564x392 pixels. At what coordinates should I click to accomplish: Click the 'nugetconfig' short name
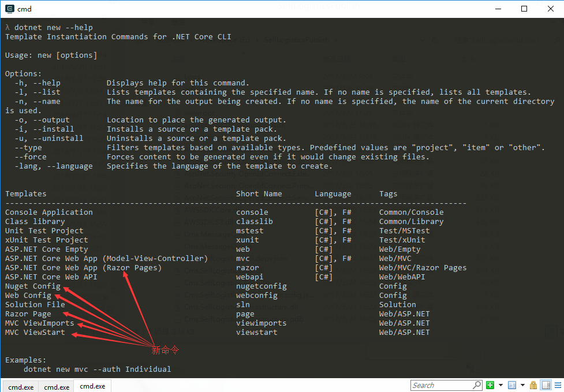point(262,286)
